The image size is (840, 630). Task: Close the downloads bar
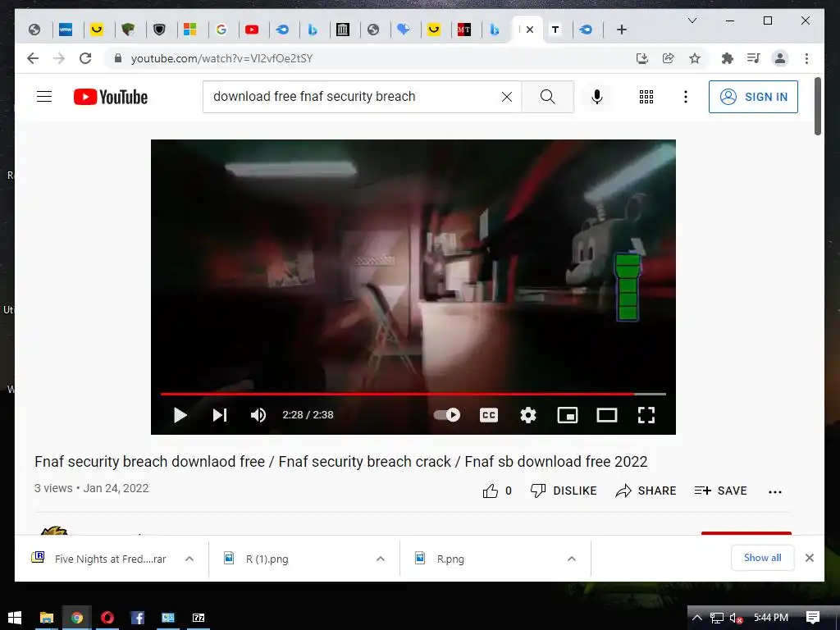coord(810,558)
